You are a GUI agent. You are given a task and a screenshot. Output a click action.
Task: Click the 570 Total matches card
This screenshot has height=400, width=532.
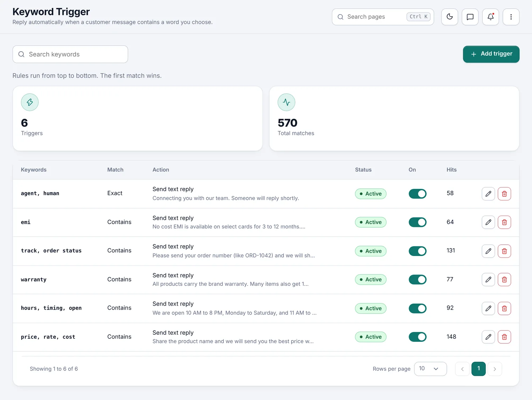[x=394, y=118]
